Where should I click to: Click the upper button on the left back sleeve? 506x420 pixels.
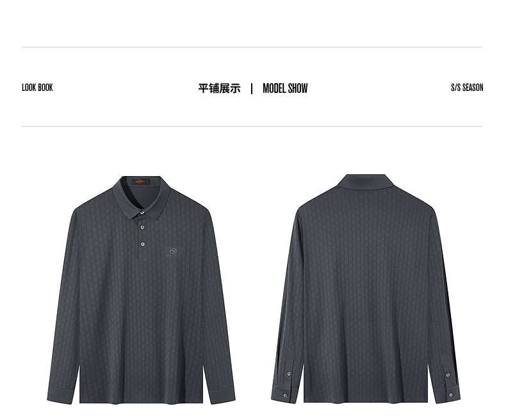(289, 373)
